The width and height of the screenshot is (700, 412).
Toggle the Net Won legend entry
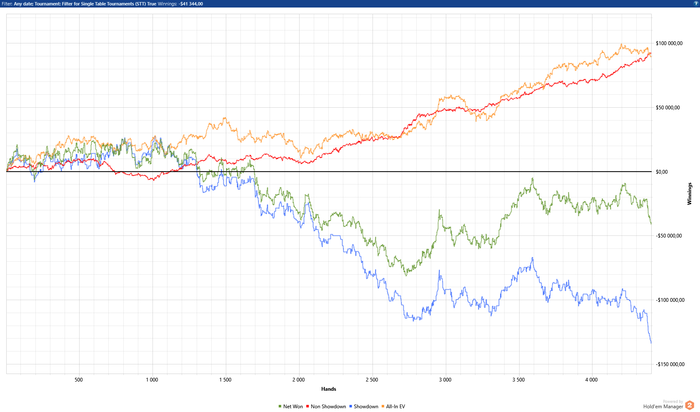click(x=291, y=407)
